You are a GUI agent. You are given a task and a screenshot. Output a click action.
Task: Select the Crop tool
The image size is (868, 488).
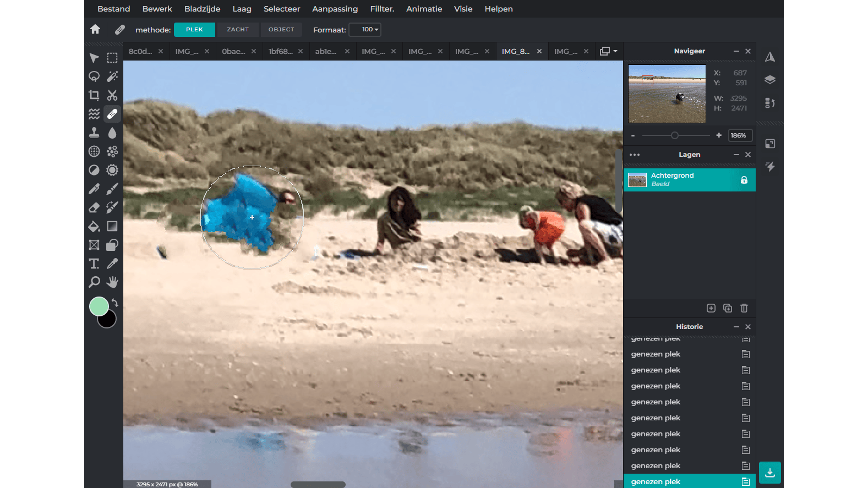pyautogui.click(x=94, y=95)
